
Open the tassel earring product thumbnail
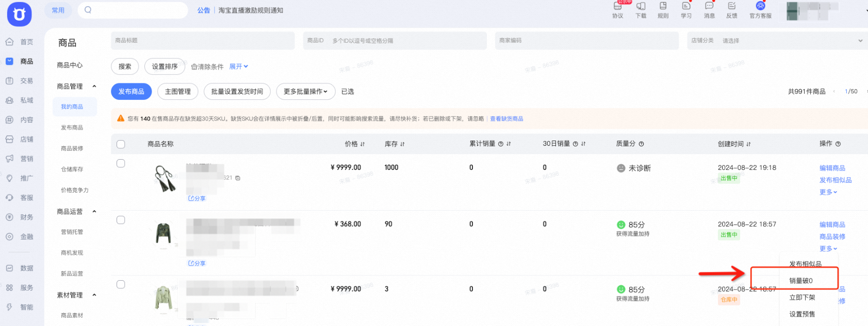[x=165, y=179]
